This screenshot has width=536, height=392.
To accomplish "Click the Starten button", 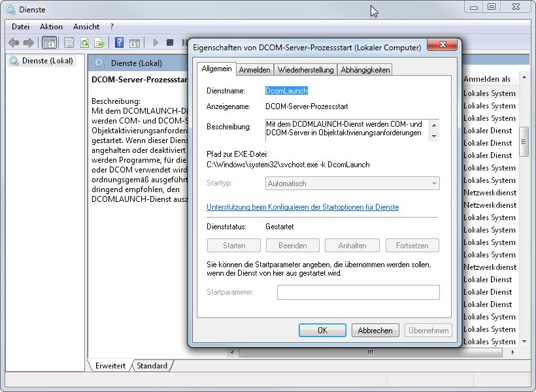I will (x=234, y=246).
